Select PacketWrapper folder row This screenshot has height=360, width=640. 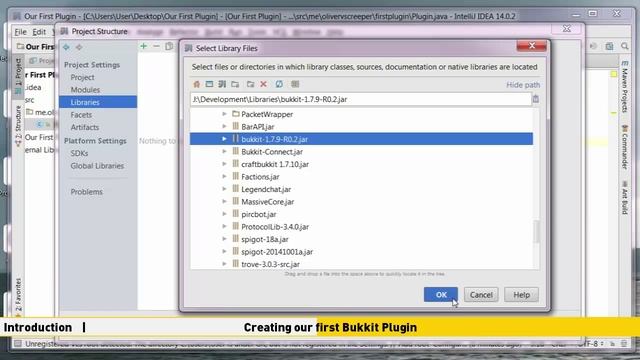point(267,114)
